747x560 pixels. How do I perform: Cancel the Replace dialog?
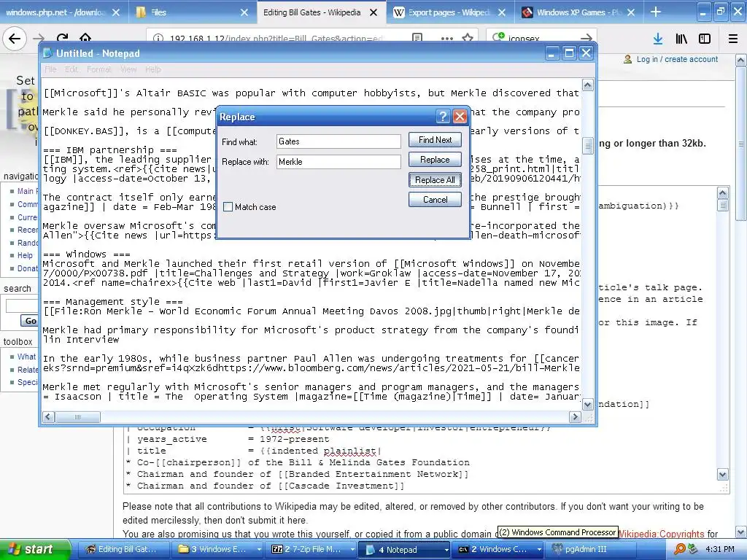(x=435, y=200)
